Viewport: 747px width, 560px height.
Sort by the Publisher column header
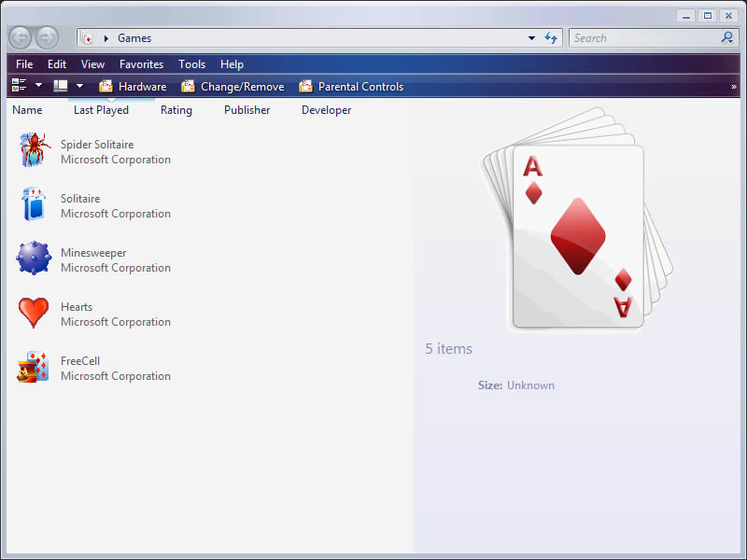click(x=247, y=110)
